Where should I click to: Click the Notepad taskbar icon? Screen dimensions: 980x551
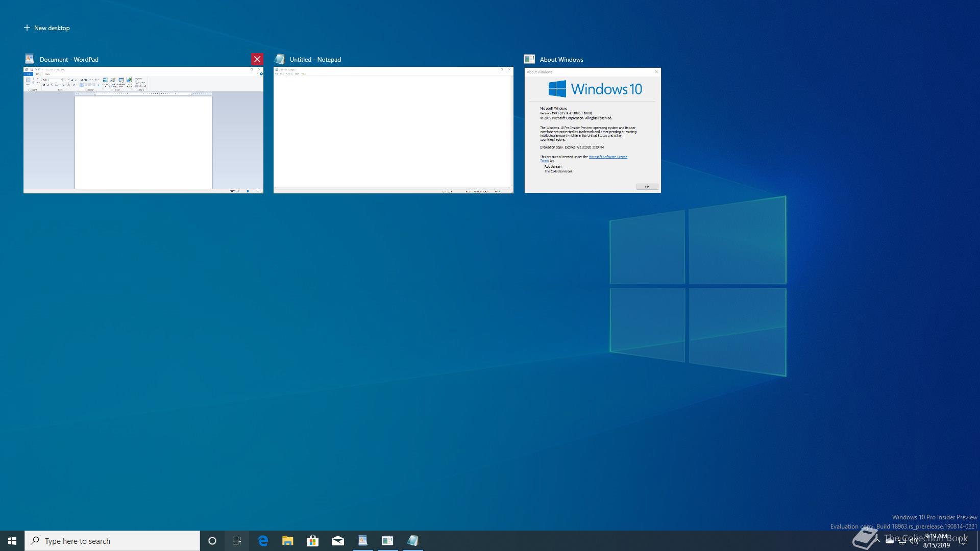(412, 541)
